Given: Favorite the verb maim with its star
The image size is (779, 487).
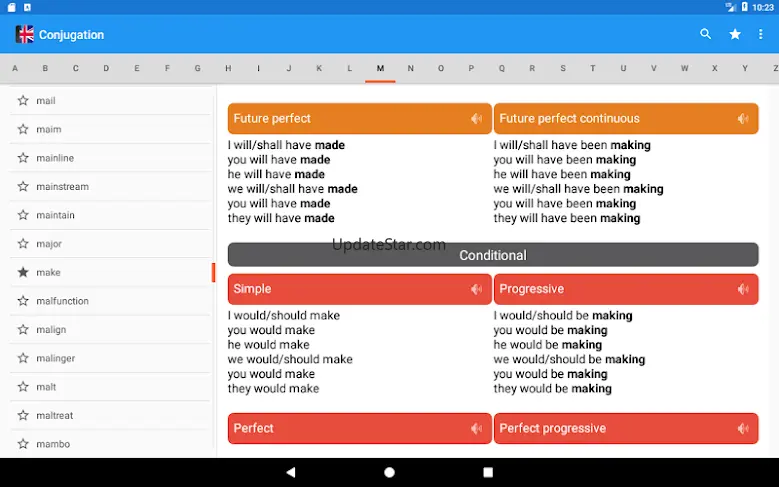Looking at the screenshot, I should (x=23, y=129).
